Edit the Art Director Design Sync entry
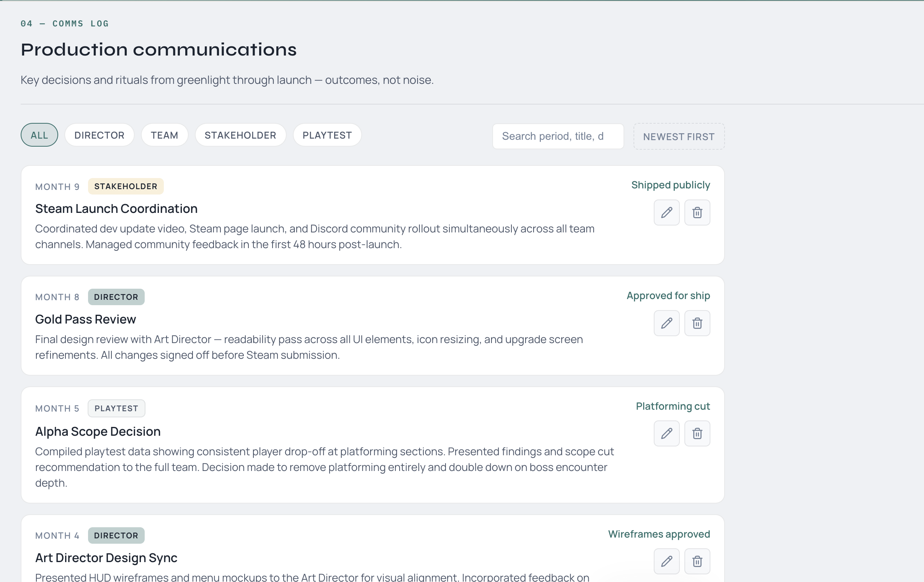Image resolution: width=924 pixels, height=582 pixels. point(666,561)
